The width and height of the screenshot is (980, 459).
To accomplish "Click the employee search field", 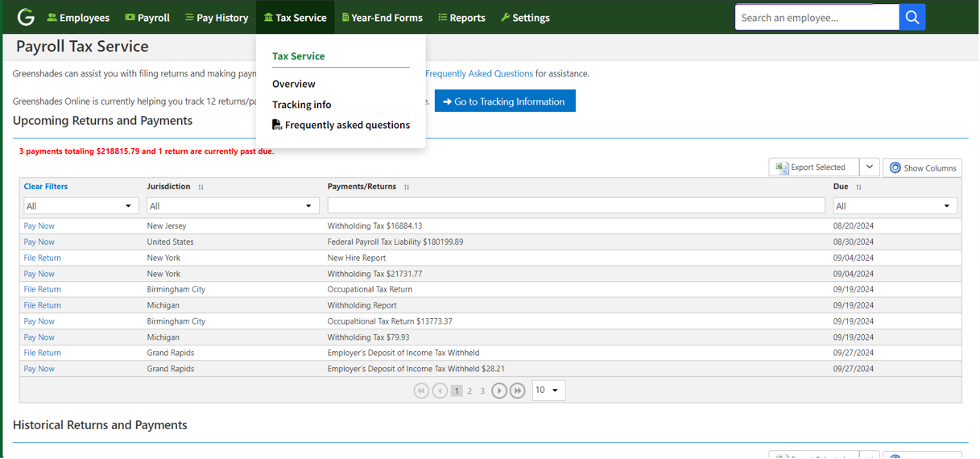I will tap(817, 17).
